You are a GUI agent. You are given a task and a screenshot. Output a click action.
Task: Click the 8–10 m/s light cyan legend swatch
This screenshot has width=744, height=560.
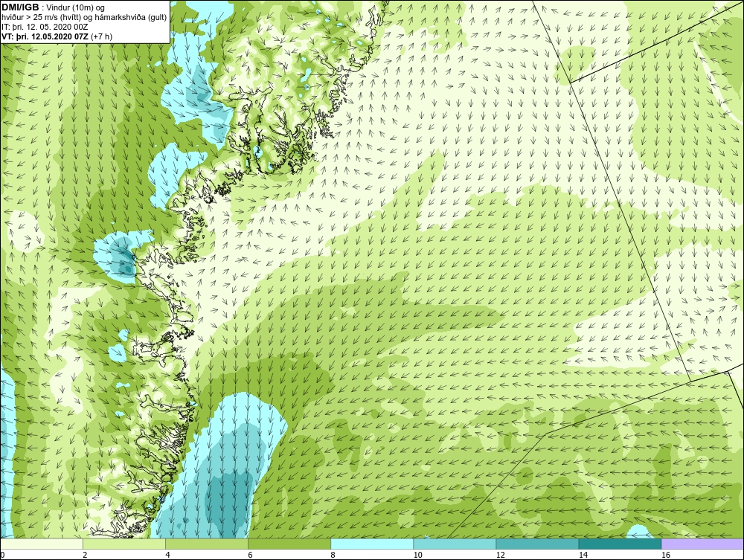371,544
